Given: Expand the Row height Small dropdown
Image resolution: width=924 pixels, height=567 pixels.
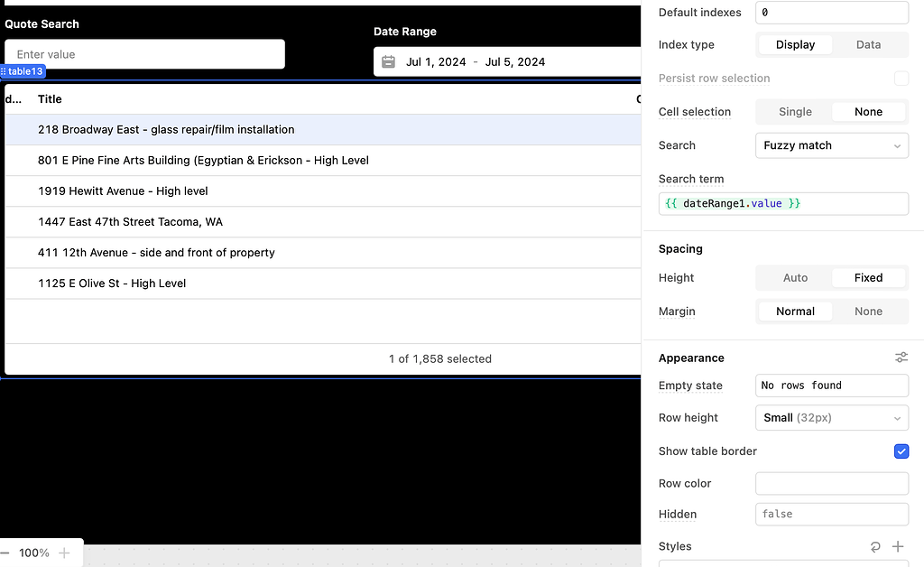Looking at the screenshot, I should 831,418.
